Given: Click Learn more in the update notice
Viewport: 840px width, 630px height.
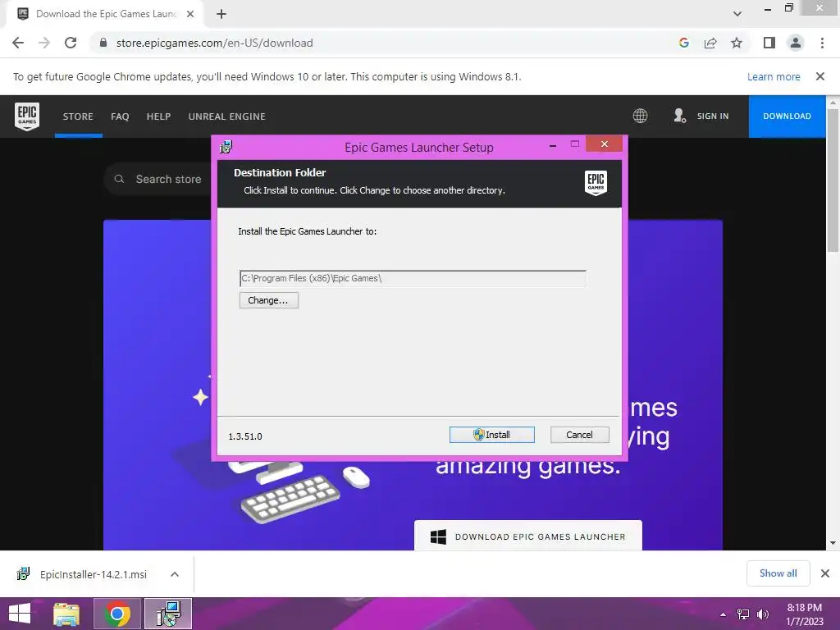Looking at the screenshot, I should 774,76.
